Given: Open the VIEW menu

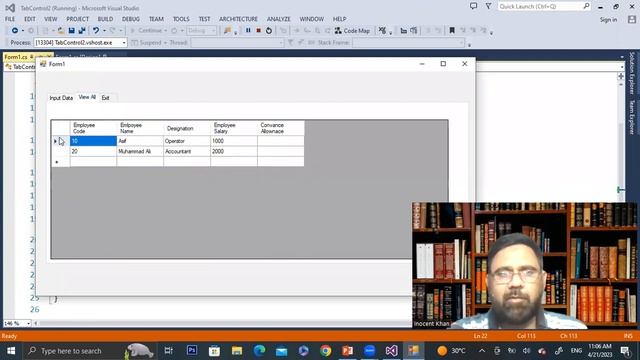Looking at the screenshot, I should 51,19.
